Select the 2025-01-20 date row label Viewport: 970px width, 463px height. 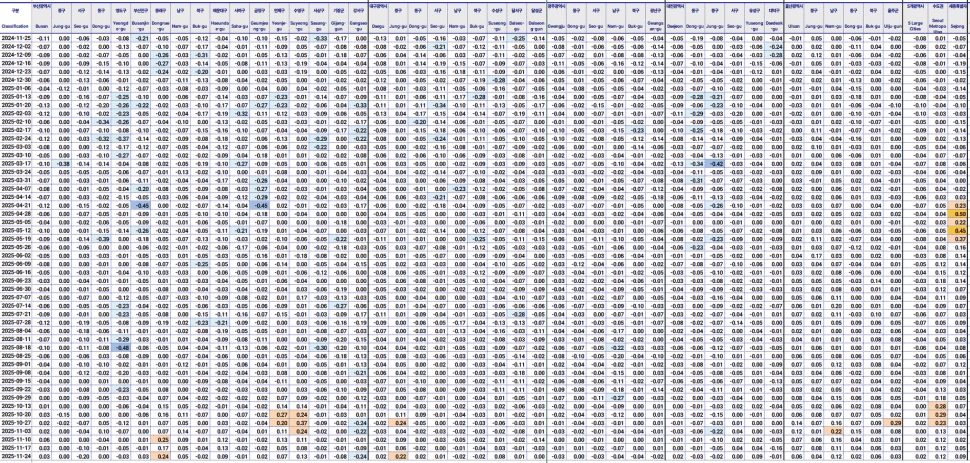pos(14,104)
